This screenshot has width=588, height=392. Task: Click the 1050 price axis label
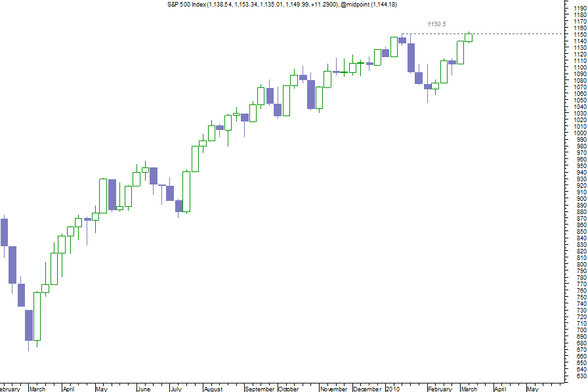[580, 100]
